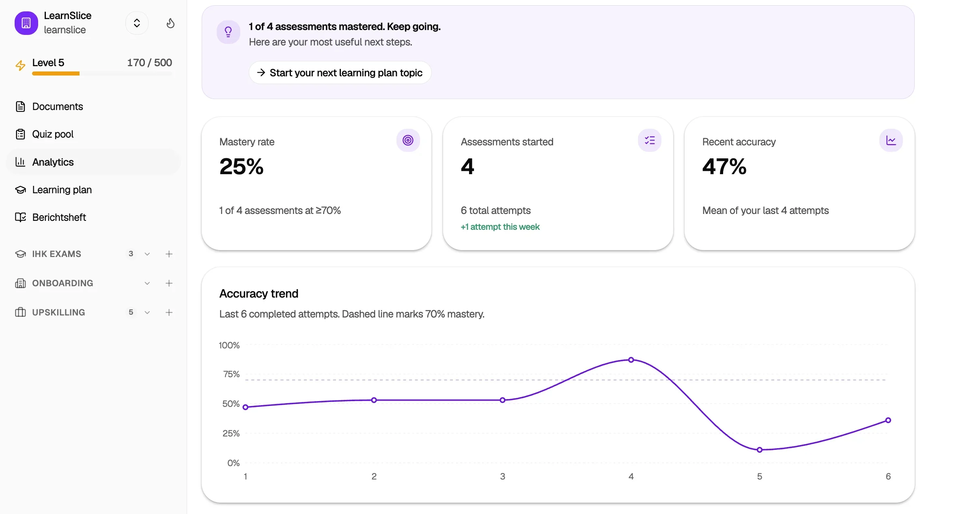Viewport: 980px width, 514px height.
Task: Select attempt 1 point on accuracy chart
Action: click(246, 407)
